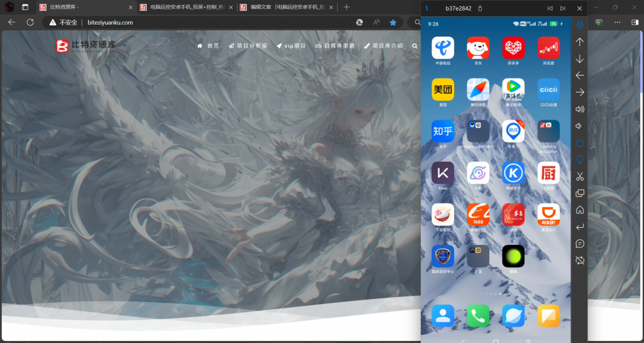
Task: Open vip项目 in site navigation
Action: 291,45
